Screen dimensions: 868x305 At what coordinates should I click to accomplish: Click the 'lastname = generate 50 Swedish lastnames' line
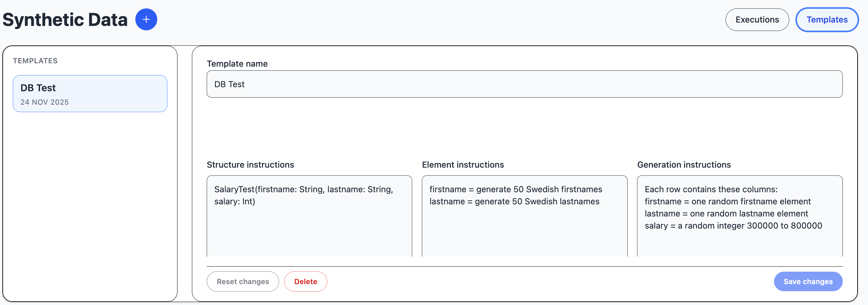point(514,202)
